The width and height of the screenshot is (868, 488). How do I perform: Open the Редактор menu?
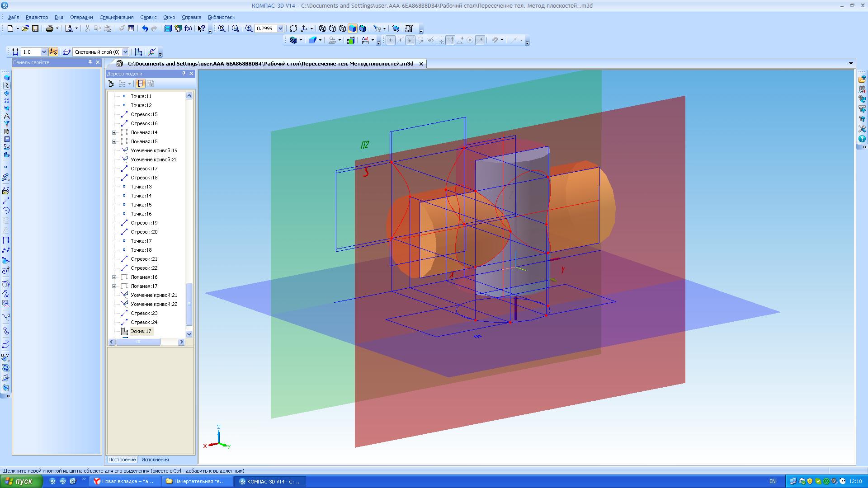pos(37,17)
